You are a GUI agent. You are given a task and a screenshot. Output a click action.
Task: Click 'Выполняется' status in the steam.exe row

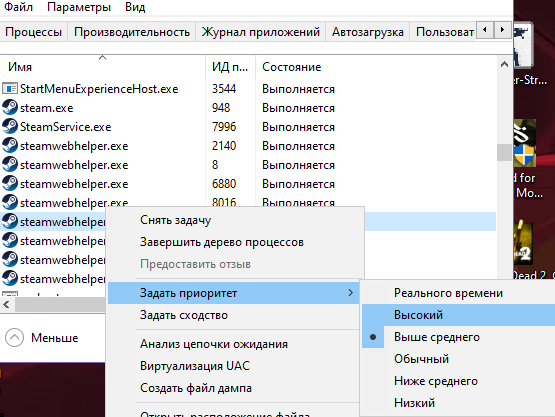[x=298, y=108]
